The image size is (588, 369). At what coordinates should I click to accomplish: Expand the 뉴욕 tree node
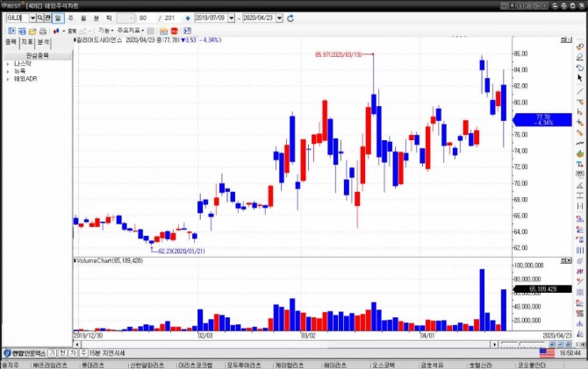[8, 71]
